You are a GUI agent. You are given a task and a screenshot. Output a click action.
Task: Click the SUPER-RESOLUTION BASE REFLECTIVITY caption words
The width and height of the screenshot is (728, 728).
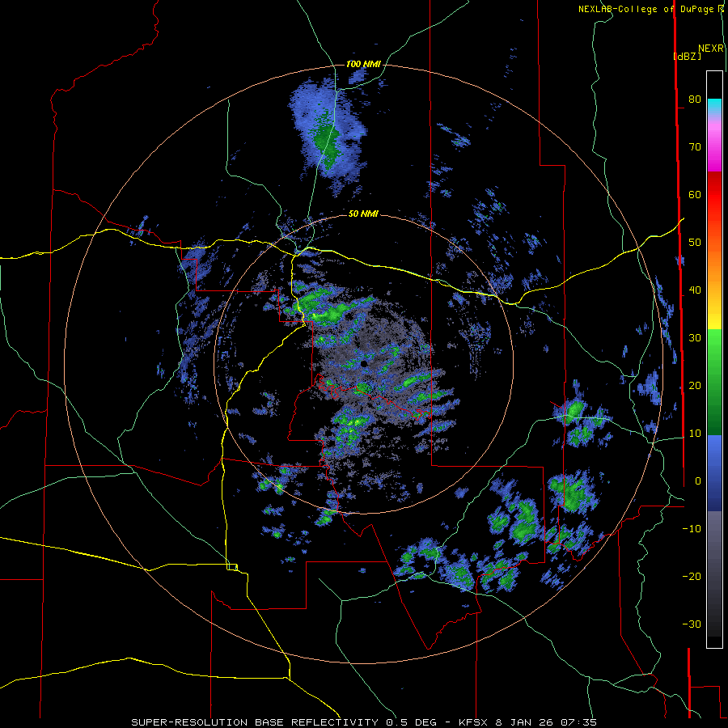pos(255,722)
